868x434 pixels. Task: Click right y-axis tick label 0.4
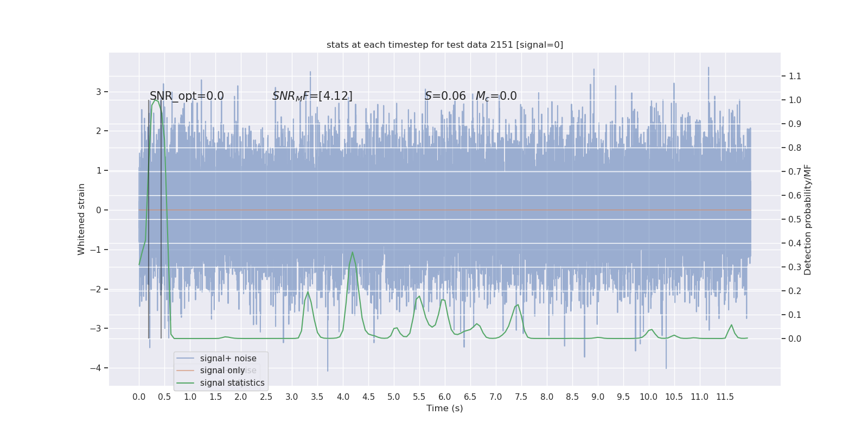pos(795,243)
